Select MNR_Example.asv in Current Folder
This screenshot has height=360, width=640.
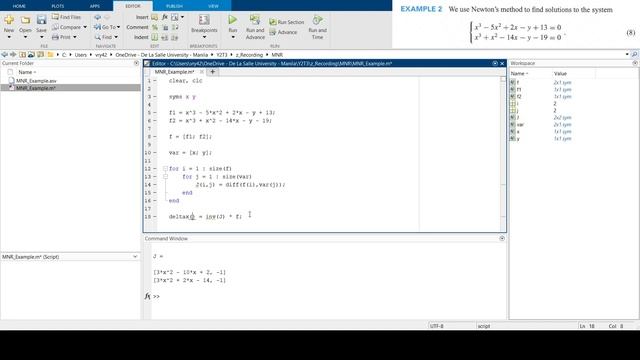pyautogui.click(x=36, y=81)
